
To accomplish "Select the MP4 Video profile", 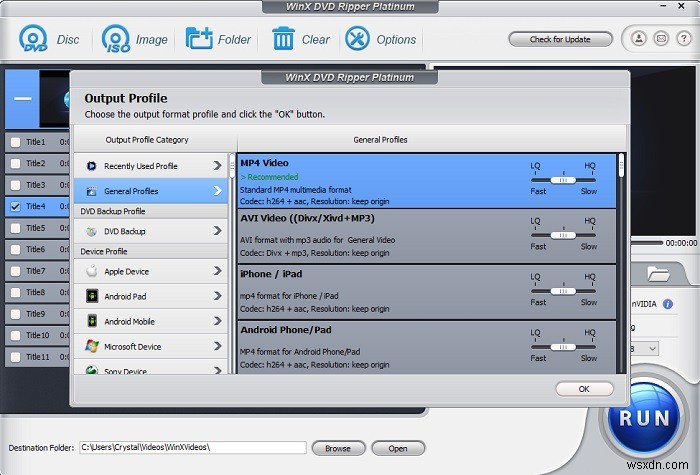I will coord(426,181).
